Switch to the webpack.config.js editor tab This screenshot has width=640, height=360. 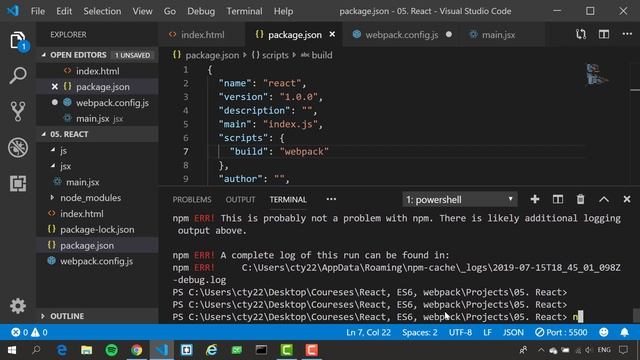[x=402, y=35]
